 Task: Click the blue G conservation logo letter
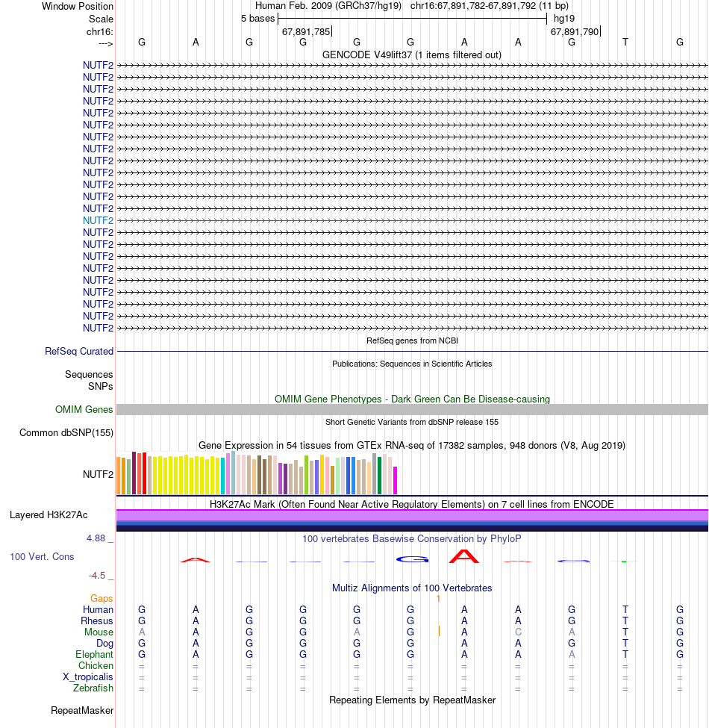pyautogui.click(x=412, y=559)
